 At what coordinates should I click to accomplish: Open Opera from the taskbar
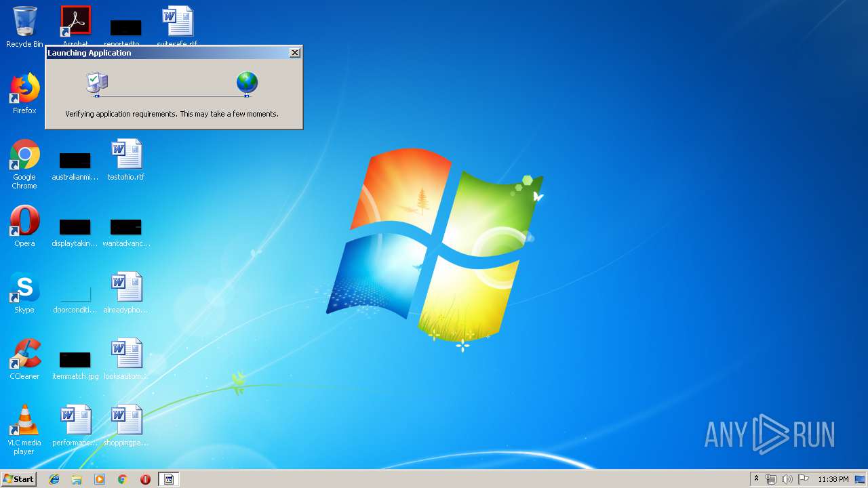pyautogui.click(x=145, y=479)
